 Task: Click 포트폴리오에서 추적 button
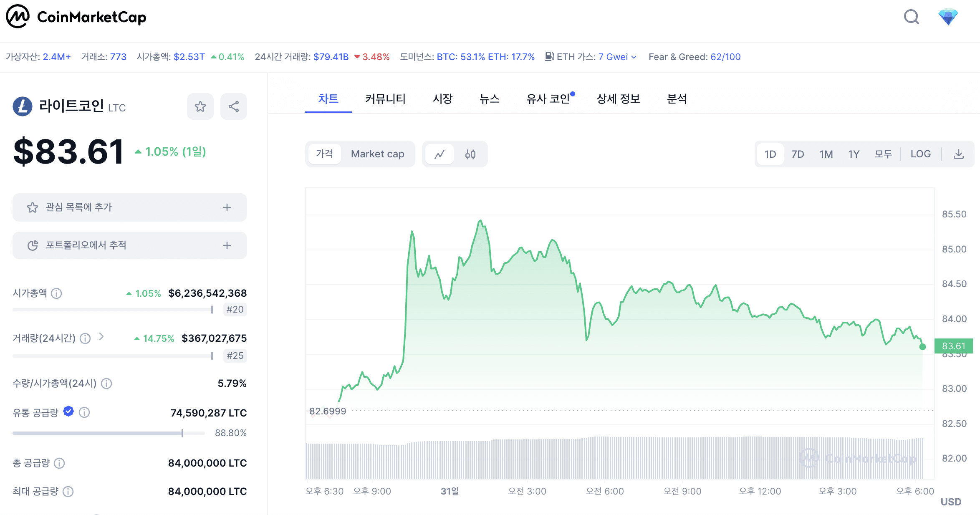pyautogui.click(x=130, y=245)
